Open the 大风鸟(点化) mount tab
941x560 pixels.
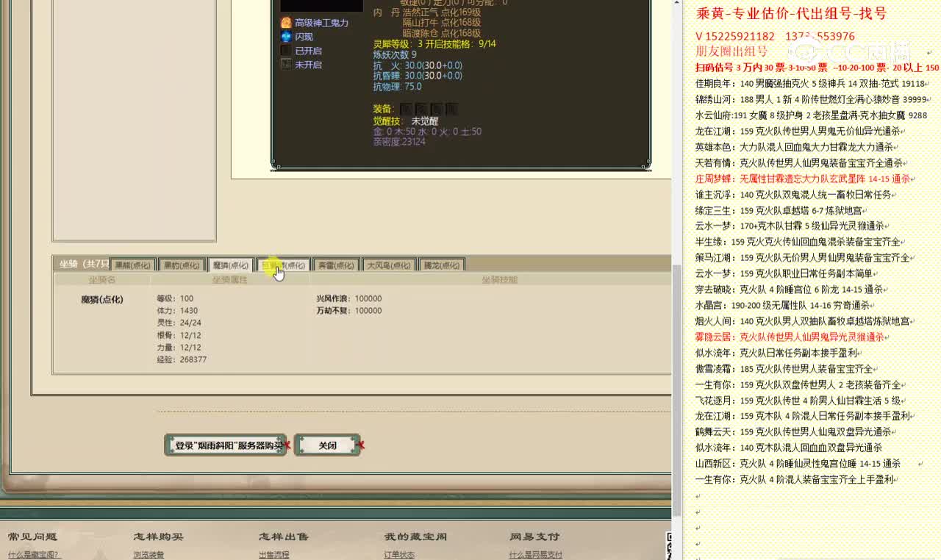(x=389, y=265)
